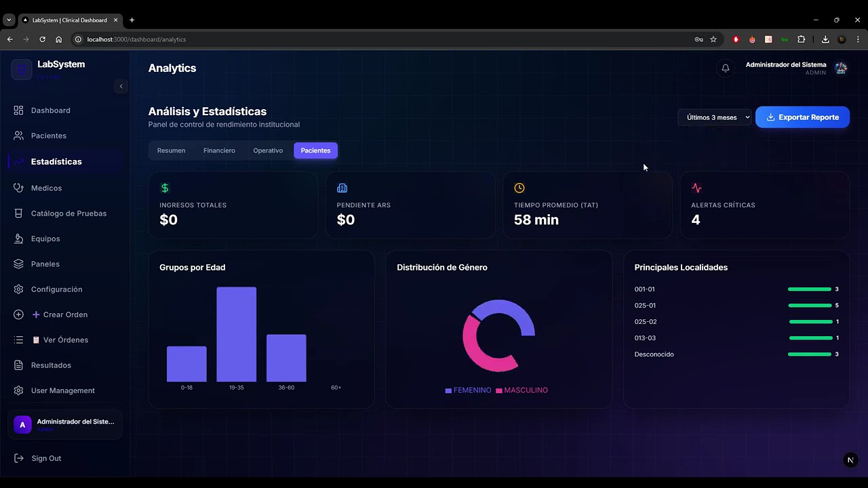This screenshot has width=868, height=488.
Task: Switch to the Resumen tab
Action: tap(171, 150)
